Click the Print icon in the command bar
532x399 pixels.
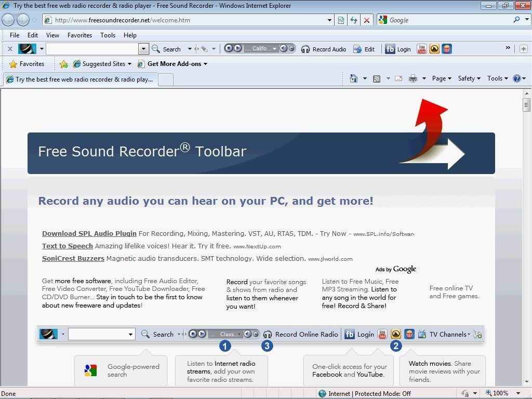click(413, 78)
